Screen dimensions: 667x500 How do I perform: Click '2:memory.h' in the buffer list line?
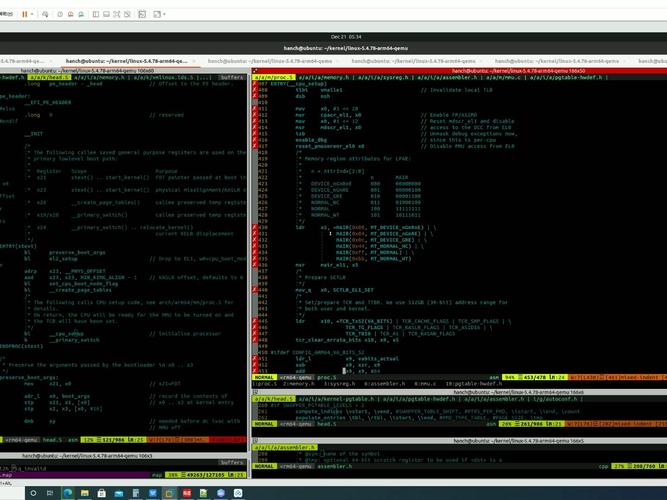pyautogui.click(x=298, y=384)
